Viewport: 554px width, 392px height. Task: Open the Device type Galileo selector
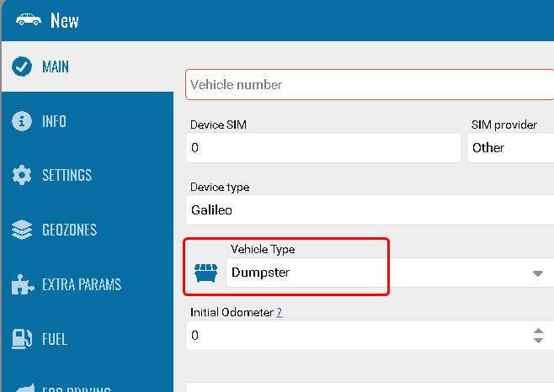369,210
